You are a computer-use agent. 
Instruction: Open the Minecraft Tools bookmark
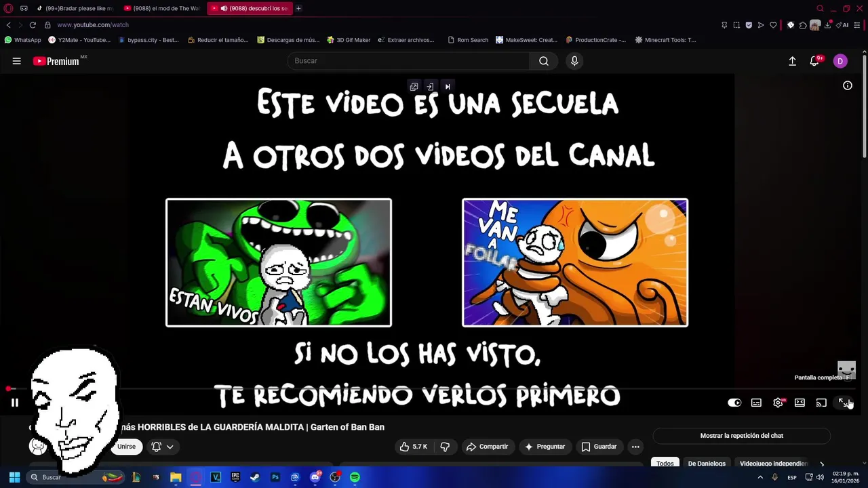pos(665,40)
